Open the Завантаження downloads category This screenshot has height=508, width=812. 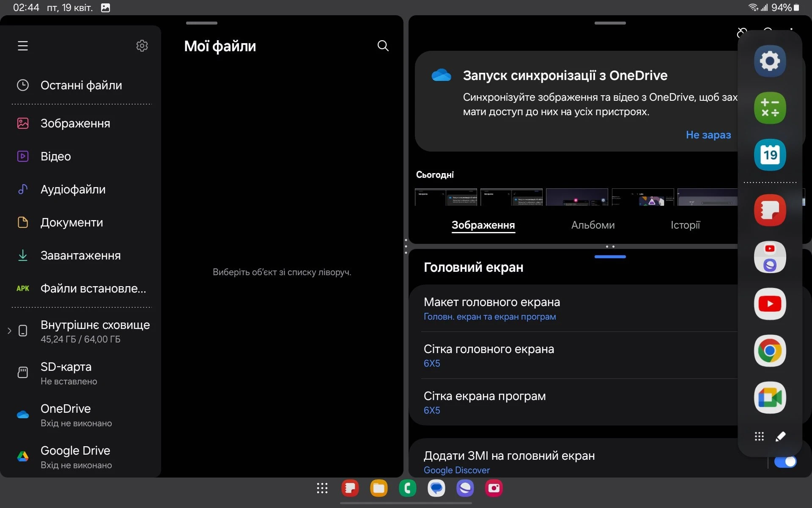[81, 255]
